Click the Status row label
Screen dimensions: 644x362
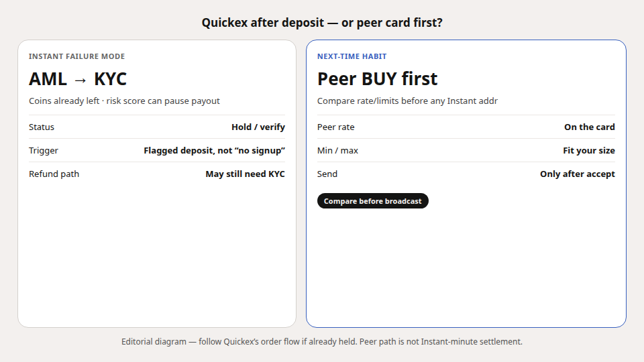click(42, 127)
